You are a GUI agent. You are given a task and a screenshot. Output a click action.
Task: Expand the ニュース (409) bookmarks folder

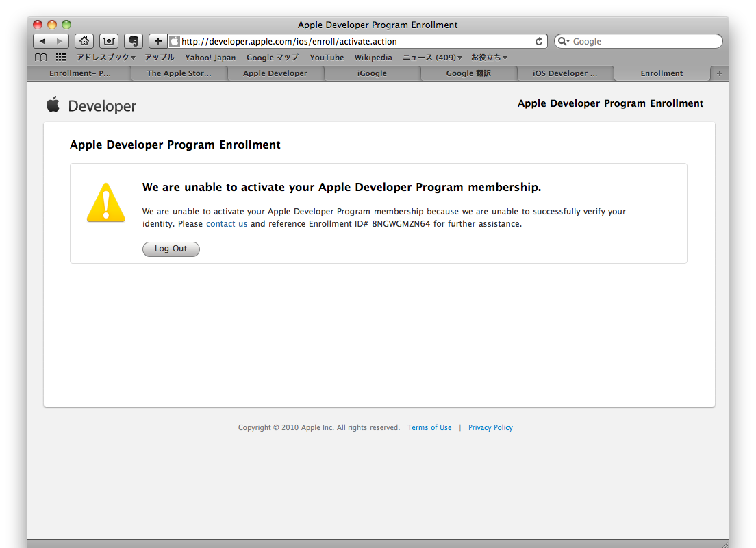(x=431, y=58)
